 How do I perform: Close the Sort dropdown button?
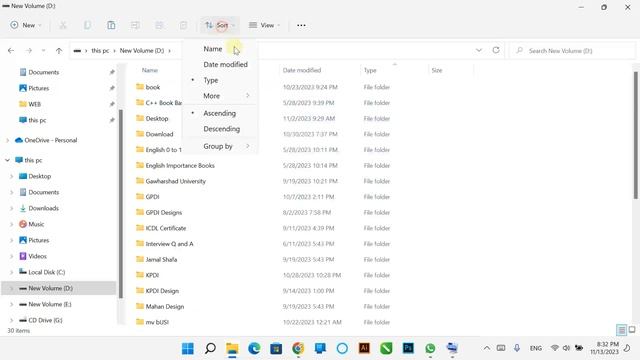click(220, 25)
